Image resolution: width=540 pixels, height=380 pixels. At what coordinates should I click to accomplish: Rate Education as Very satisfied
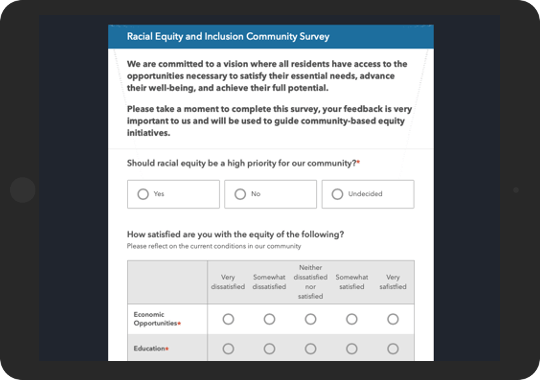(x=393, y=349)
